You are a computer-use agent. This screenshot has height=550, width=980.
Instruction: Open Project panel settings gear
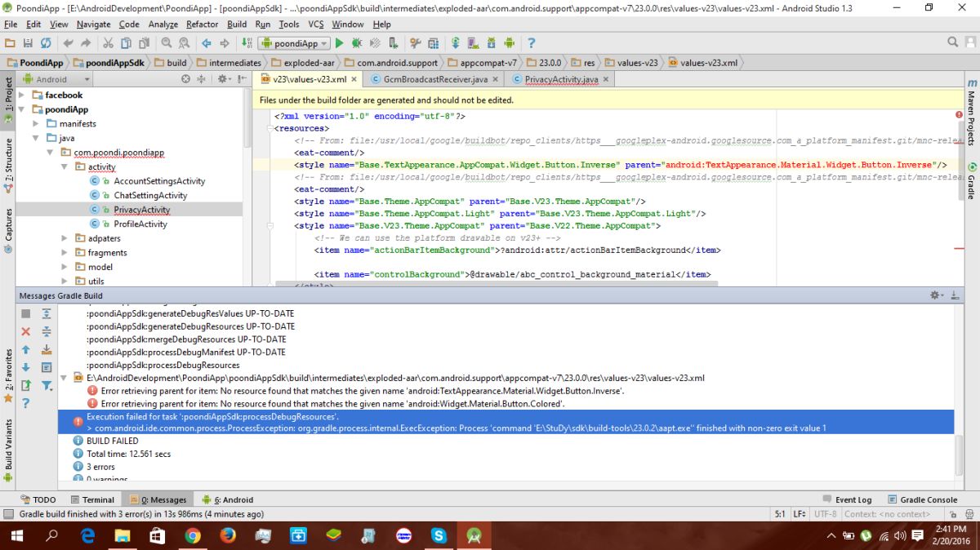(x=222, y=79)
